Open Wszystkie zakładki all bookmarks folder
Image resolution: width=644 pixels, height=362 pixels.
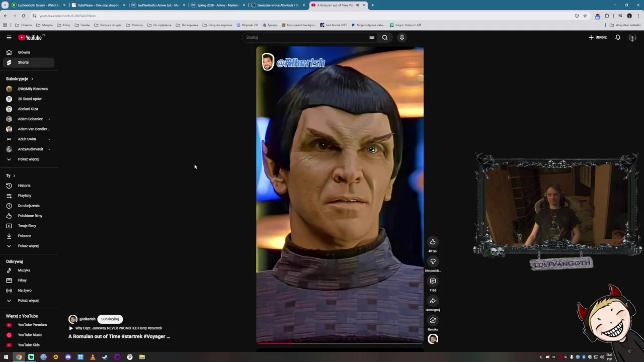[625, 25]
